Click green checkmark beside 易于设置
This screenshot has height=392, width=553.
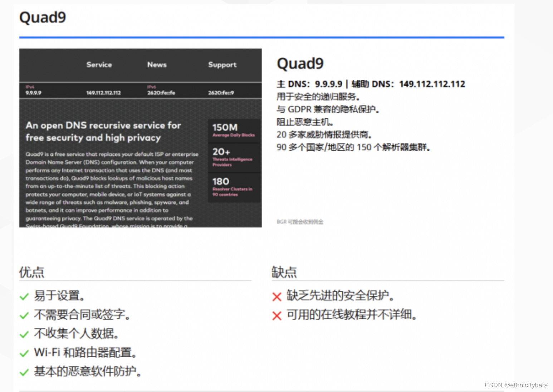tap(24, 297)
